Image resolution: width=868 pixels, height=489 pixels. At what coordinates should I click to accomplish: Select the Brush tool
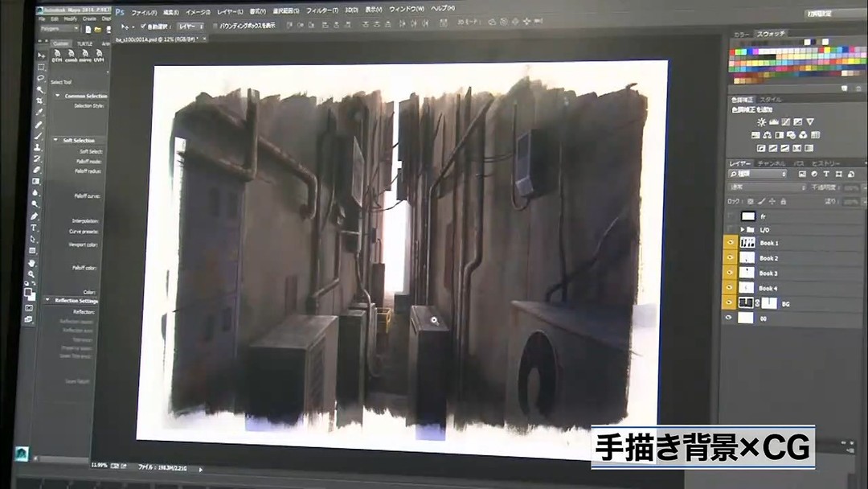[39, 136]
